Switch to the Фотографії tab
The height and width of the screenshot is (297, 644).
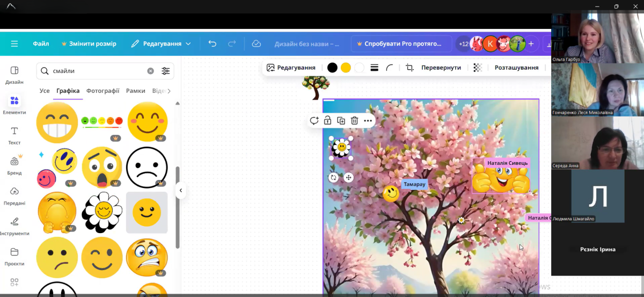click(103, 91)
